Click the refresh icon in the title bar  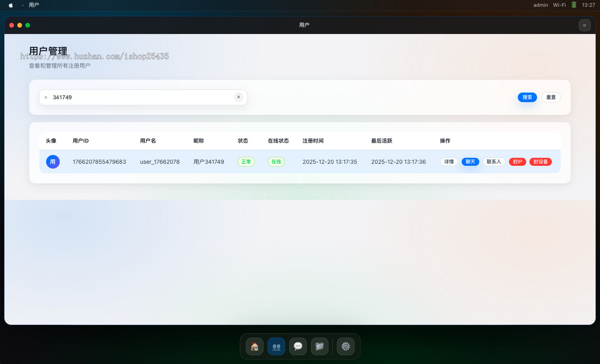click(x=584, y=25)
